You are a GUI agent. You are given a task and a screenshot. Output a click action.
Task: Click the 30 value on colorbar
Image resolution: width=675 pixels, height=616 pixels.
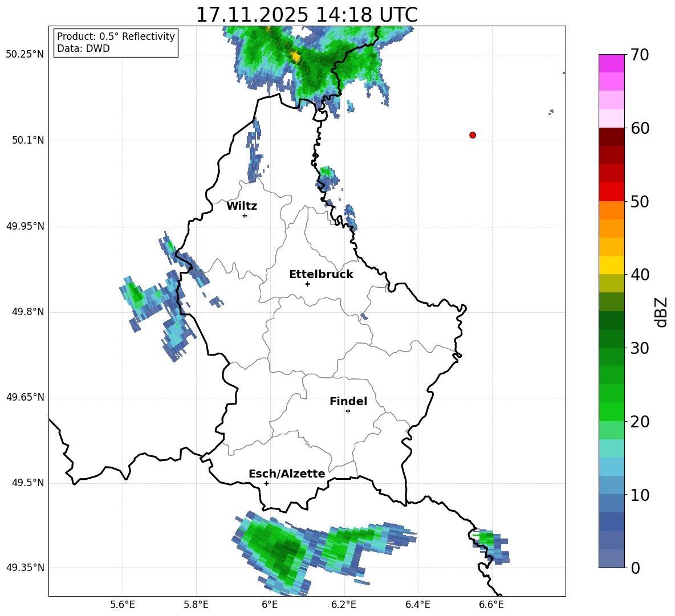coord(640,348)
